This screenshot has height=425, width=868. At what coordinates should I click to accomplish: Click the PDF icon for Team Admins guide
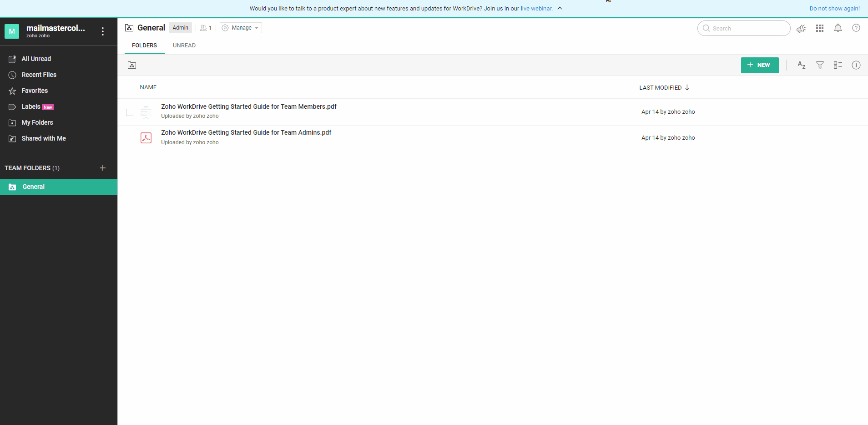146,137
